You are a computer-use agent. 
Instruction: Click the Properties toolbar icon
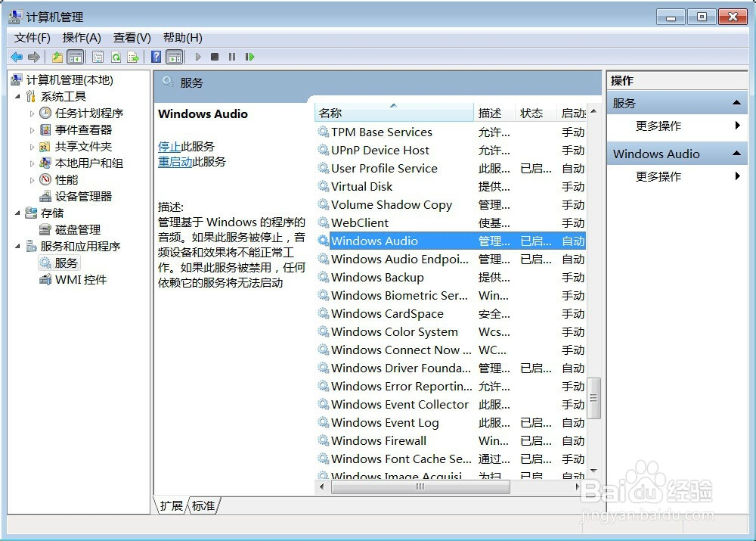[x=98, y=57]
